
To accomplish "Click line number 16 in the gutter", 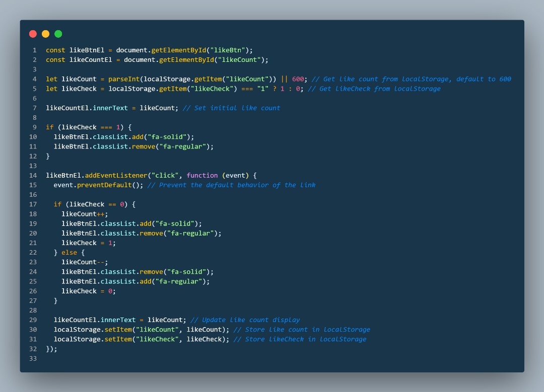I will (33, 195).
